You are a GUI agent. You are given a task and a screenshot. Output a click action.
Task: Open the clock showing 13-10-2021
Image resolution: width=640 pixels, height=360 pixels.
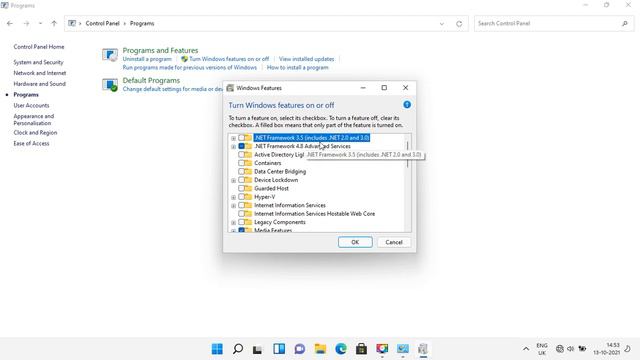[x=607, y=349]
